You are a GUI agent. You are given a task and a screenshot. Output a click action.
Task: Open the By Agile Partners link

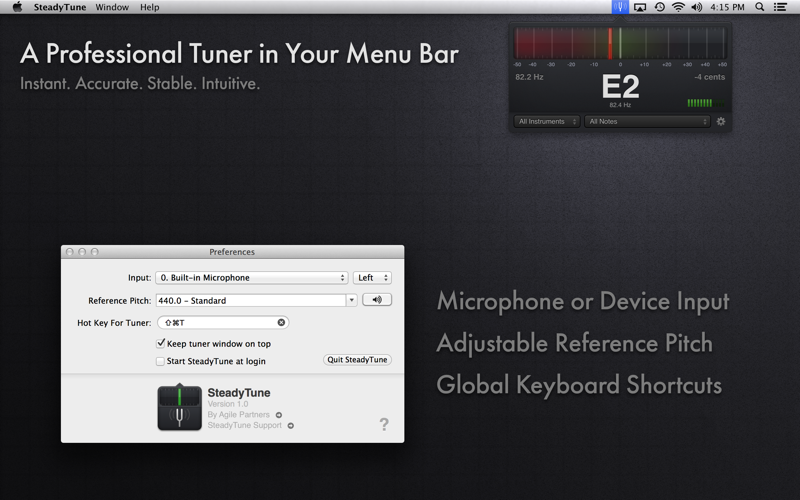238,415
